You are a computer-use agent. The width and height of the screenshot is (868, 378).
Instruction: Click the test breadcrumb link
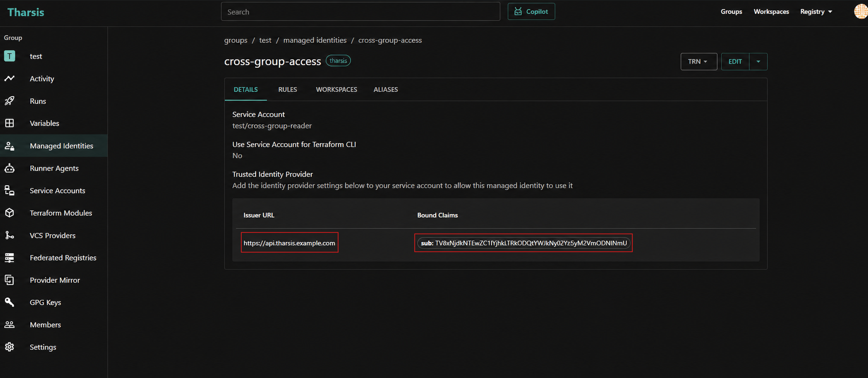click(x=265, y=40)
